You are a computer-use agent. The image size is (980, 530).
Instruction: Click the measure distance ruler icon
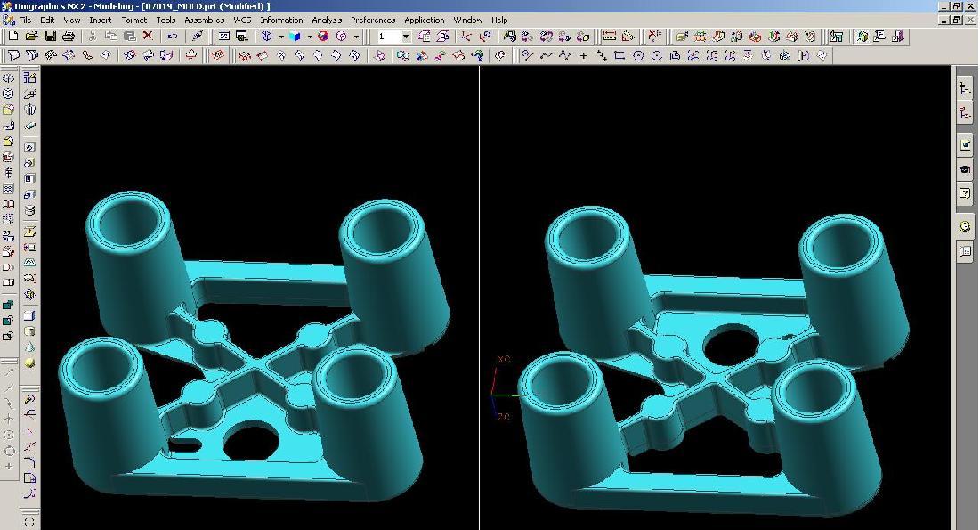(x=610, y=37)
